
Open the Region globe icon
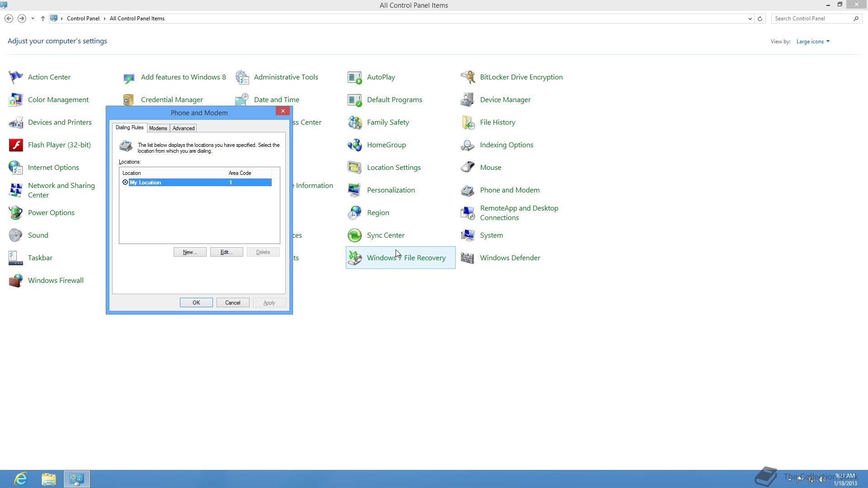(x=355, y=213)
